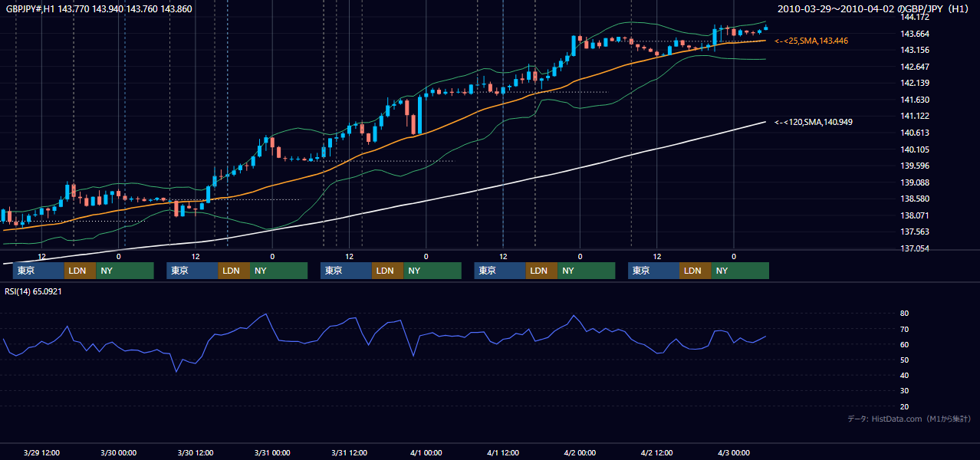Click RSI scale value 40
Screen dimensions: 980x460
click(x=904, y=375)
